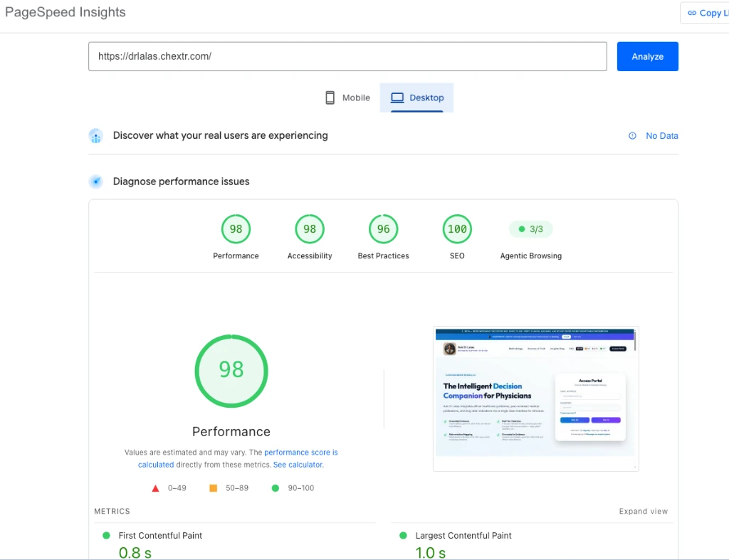Click the diagnose performance issues icon
This screenshot has height=560, width=729.
pyautogui.click(x=96, y=181)
